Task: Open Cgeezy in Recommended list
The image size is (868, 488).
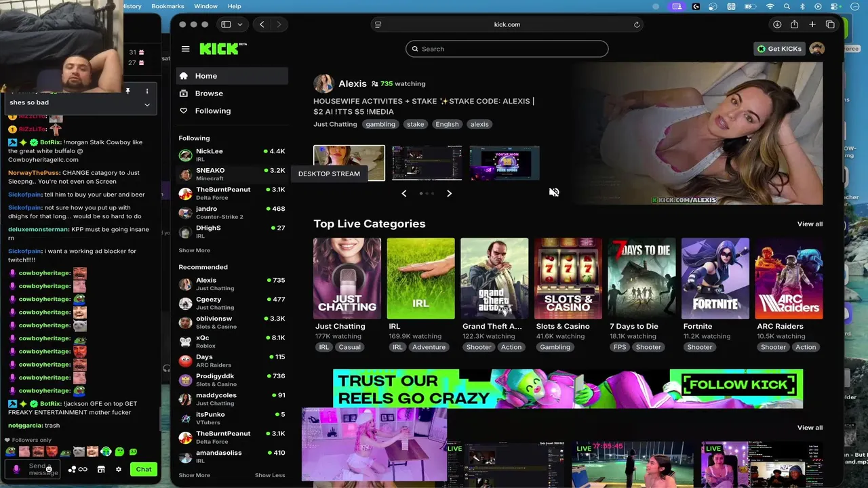Action: pyautogui.click(x=232, y=303)
